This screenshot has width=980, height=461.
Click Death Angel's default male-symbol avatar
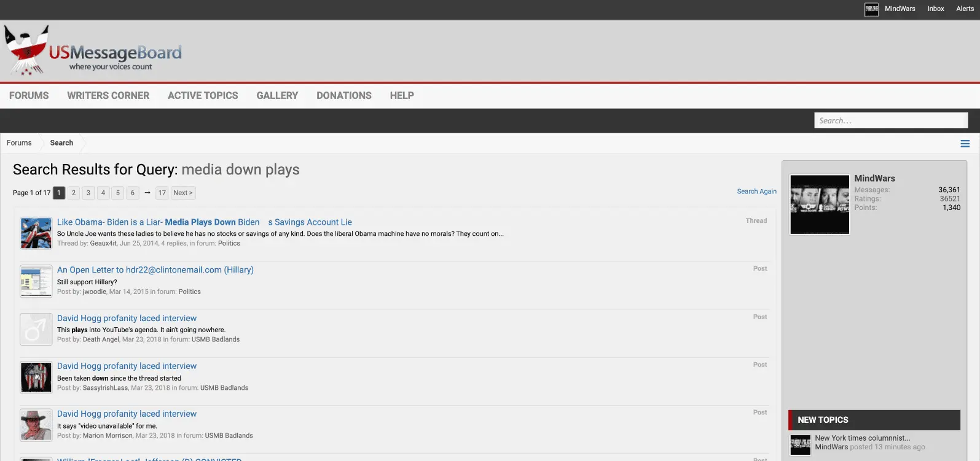pyautogui.click(x=36, y=330)
